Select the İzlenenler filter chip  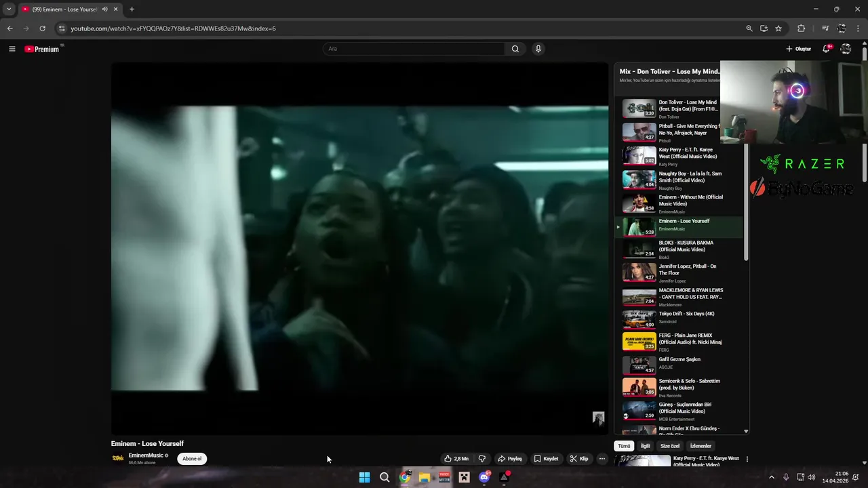pos(701,446)
